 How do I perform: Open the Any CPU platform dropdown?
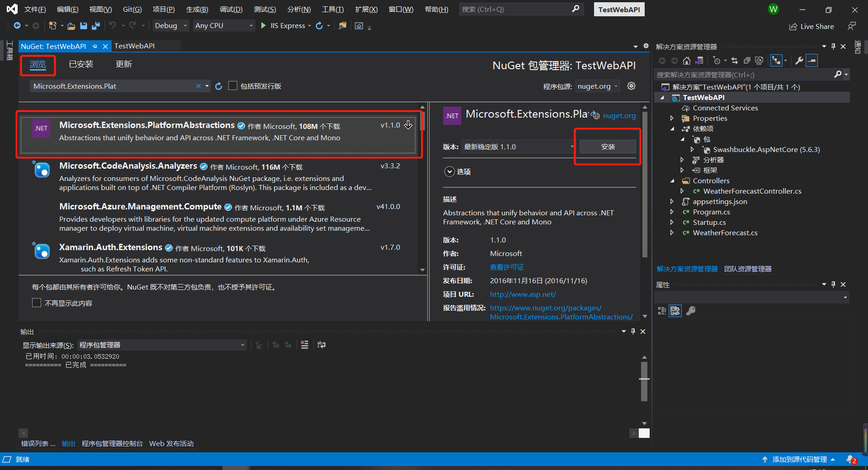pos(224,26)
